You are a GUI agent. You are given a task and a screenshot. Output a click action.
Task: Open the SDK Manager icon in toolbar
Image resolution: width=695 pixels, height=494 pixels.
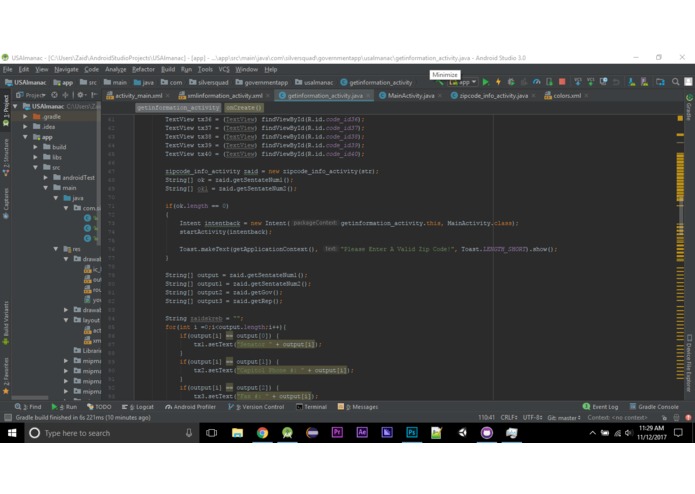[644, 82]
